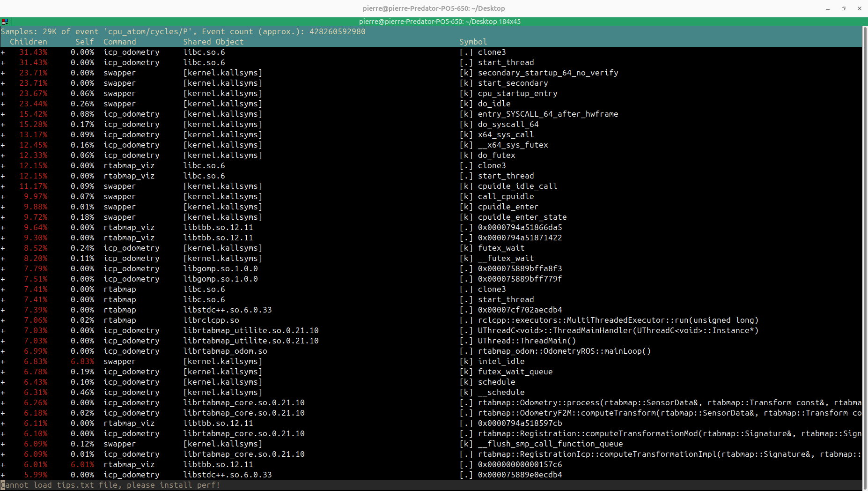Viewport: 868px width, 491px height.
Task: Click the Shared Object column header
Action: 213,42
